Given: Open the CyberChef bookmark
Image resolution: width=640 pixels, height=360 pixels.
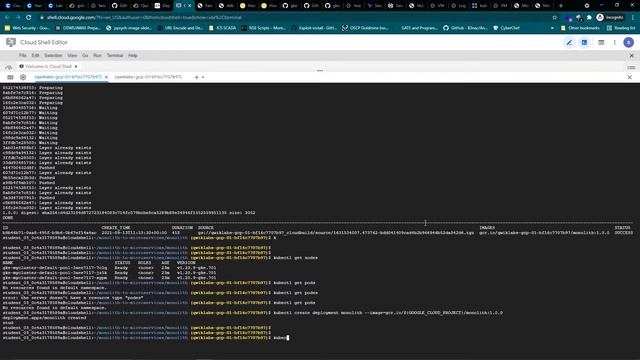Looking at the screenshot, I should click(x=507, y=28).
